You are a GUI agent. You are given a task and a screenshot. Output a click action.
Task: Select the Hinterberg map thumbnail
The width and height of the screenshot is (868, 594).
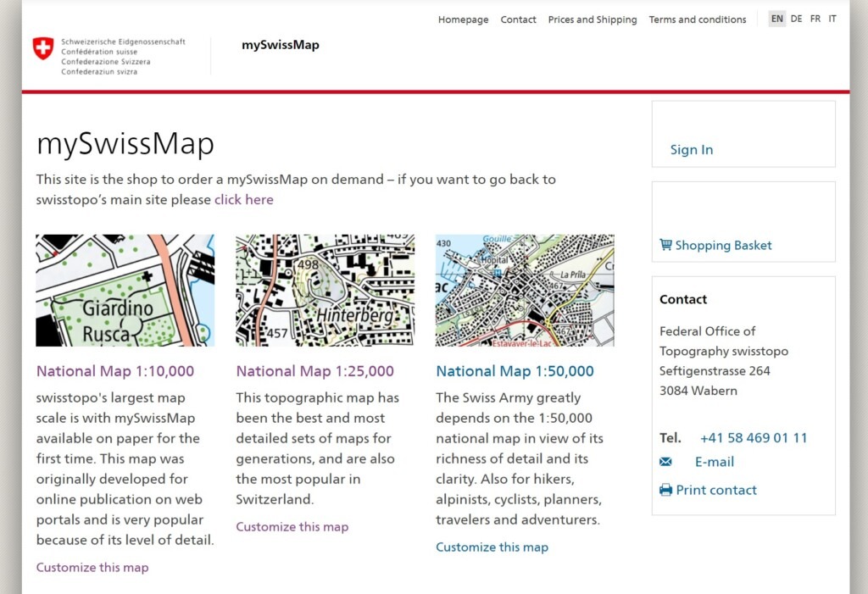coord(325,291)
